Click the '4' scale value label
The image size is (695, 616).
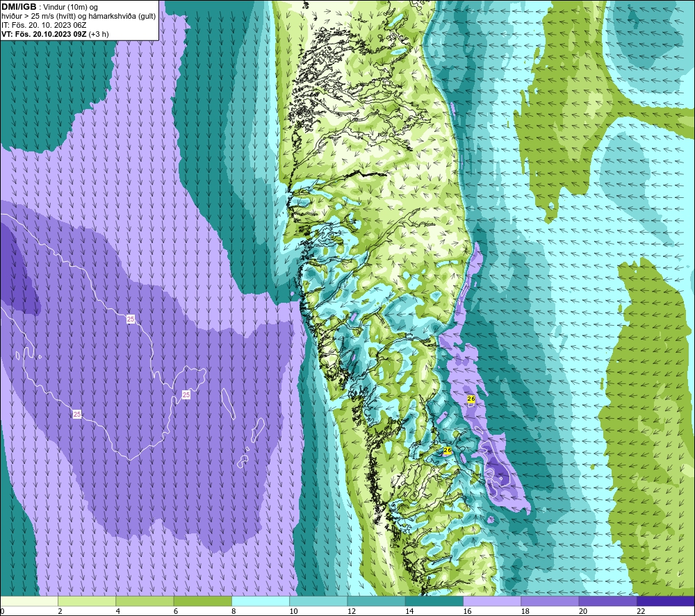tap(118, 611)
